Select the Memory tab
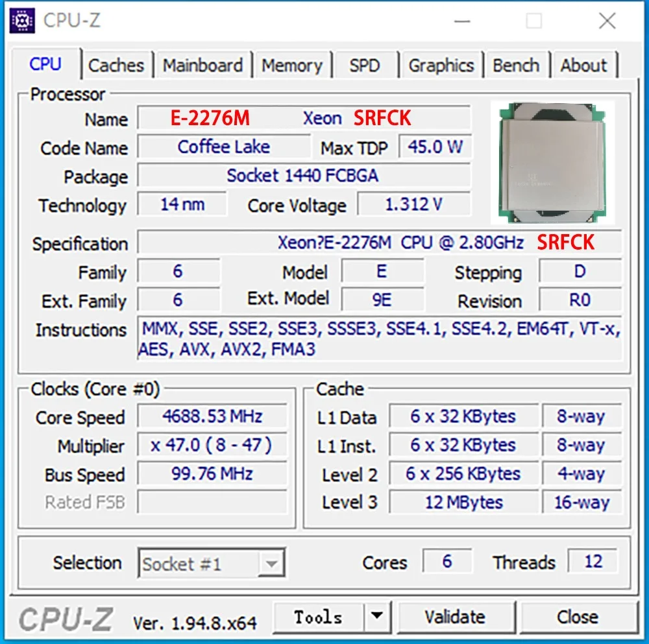Screen dimensions: 649x644 point(293,65)
